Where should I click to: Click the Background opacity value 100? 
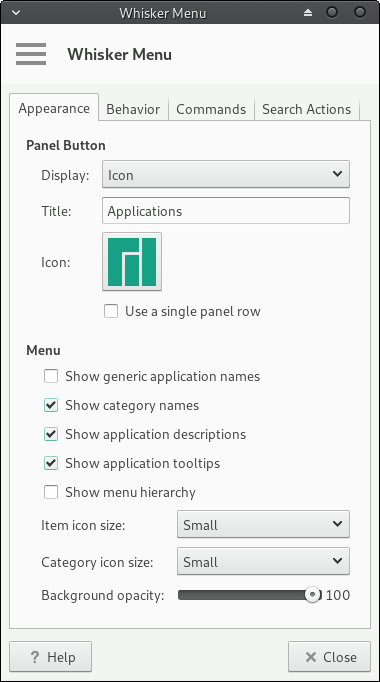point(338,595)
